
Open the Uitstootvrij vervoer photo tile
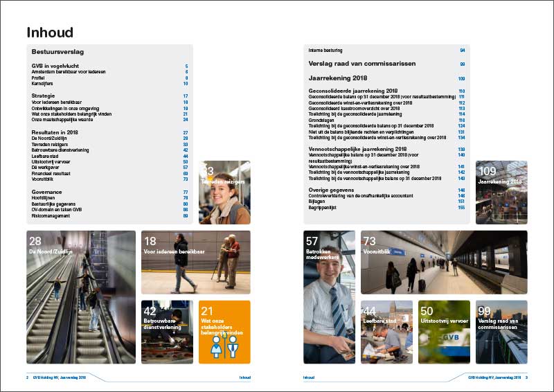coord(444,332)
